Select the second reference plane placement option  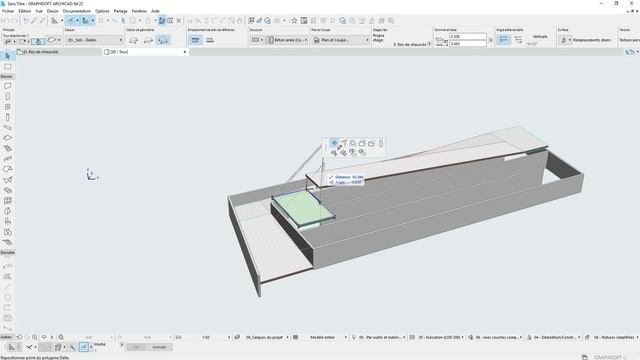(210, 40)
